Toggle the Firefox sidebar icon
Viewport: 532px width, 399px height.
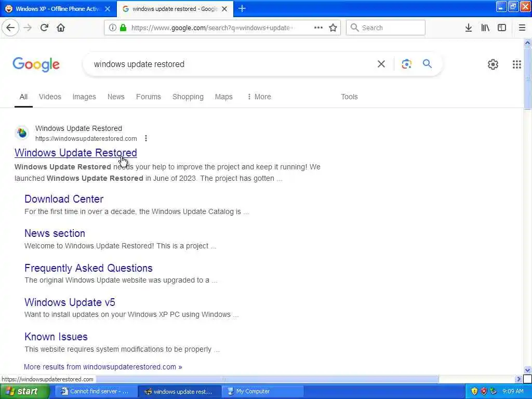pos(502,28)
